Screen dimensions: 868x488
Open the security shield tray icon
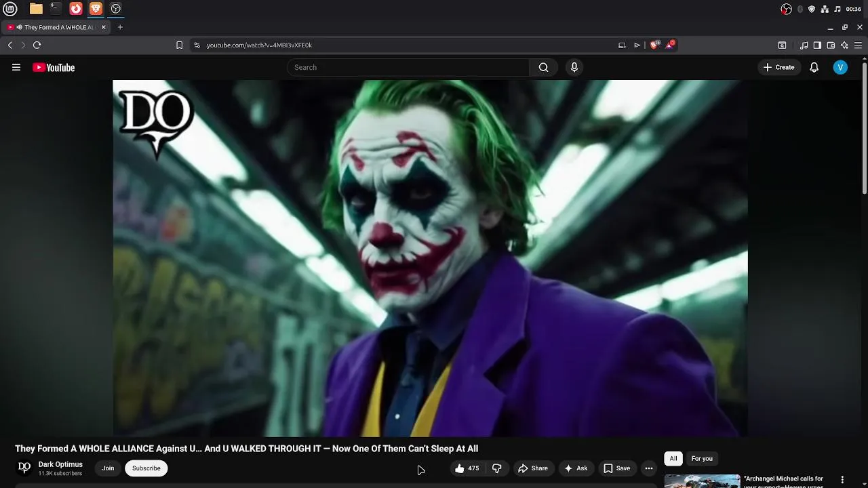pos(812,9)
